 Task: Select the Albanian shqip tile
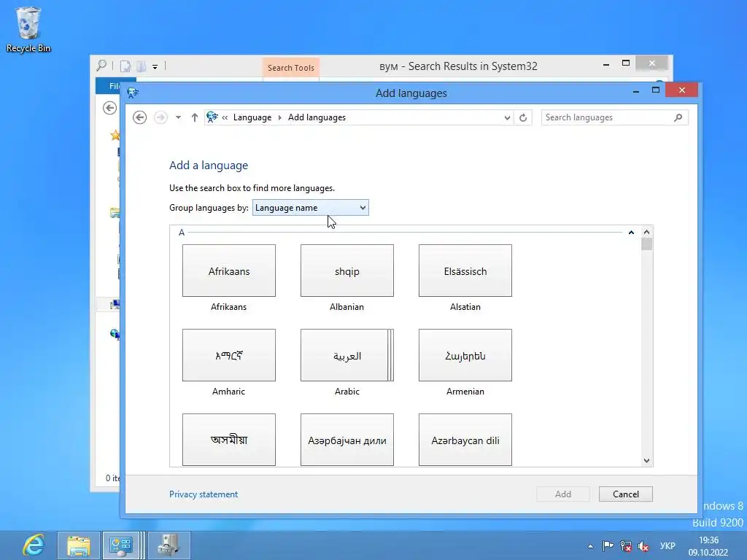pyautogui.click(x=347, y=271)
